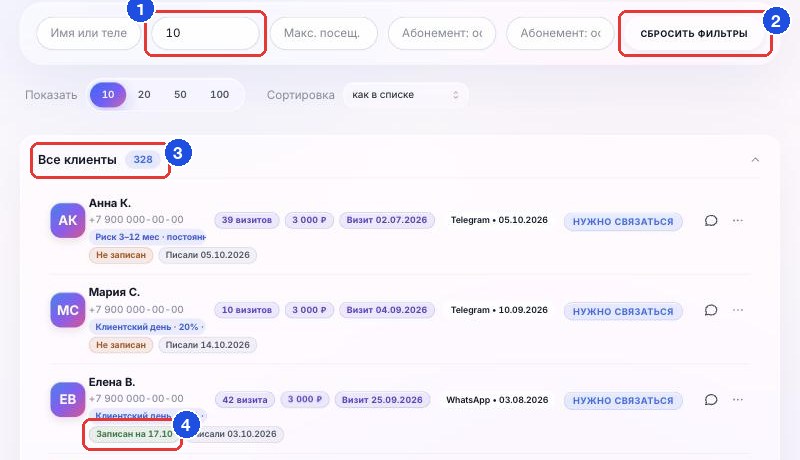Click the 328 clients count badge

tap(143, 160)
